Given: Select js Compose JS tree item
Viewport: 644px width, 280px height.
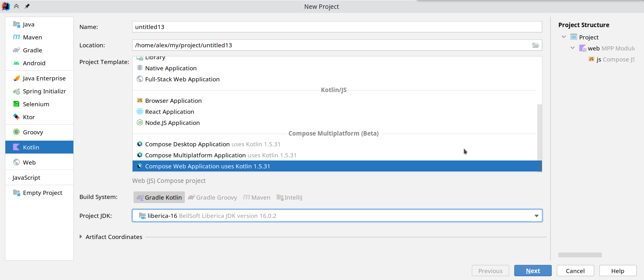Looking at the screenshot, I should click(611, 59).
